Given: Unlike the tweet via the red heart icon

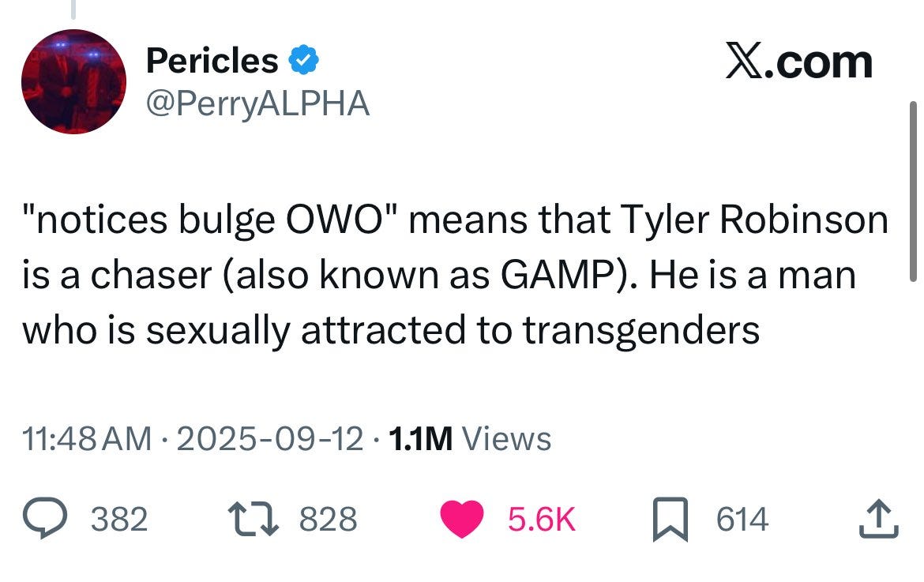Looking at the screenshot, I should point(463,517).
